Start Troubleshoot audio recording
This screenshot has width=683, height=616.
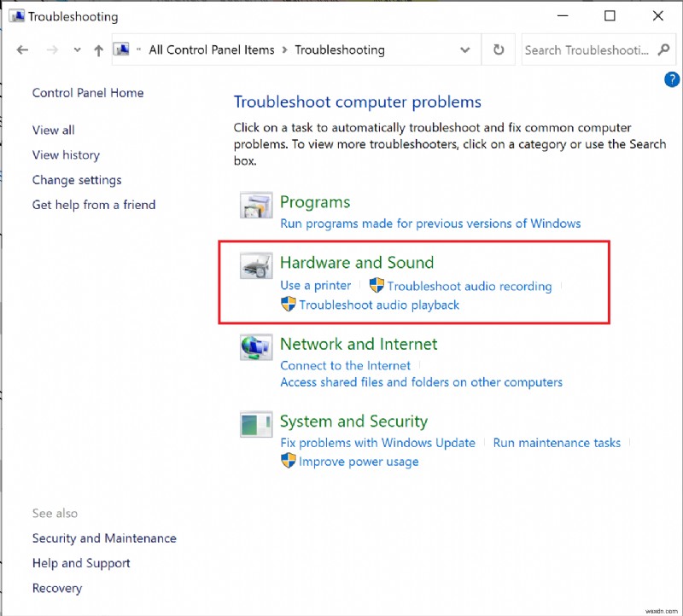[470, 286]
